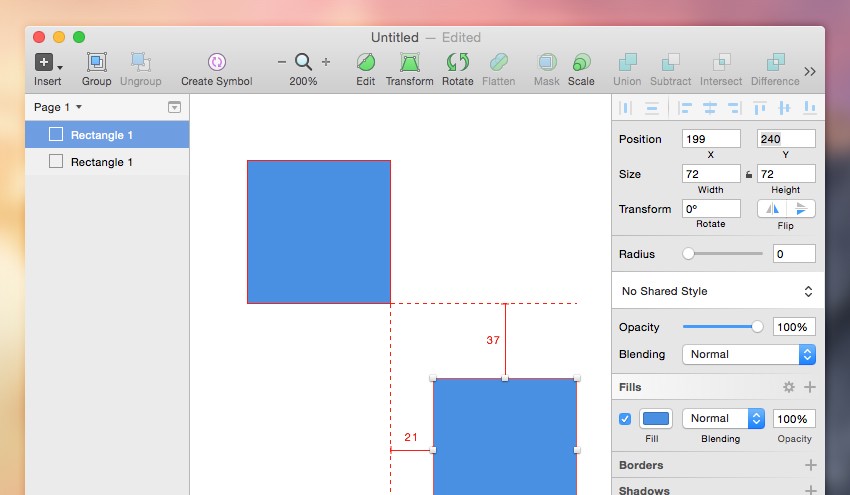Click the top-middle resize handle
850x495 pixels.
point(505,378)
